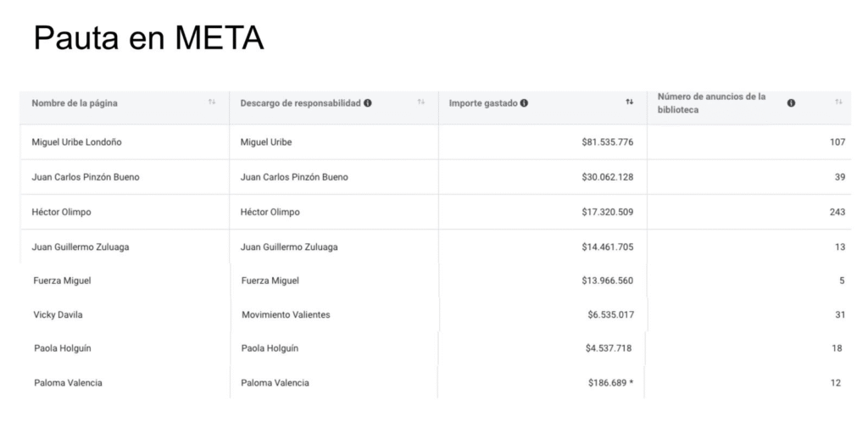Click the Pauta en META title
Viewport: 868px width, 444px height.
click(148, 39)
